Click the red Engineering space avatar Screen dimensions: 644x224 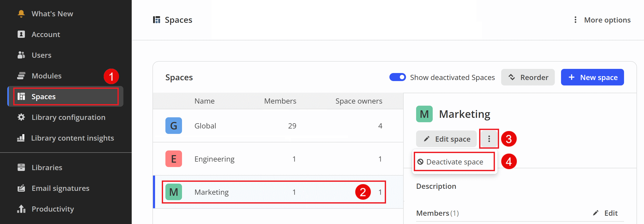174,159
